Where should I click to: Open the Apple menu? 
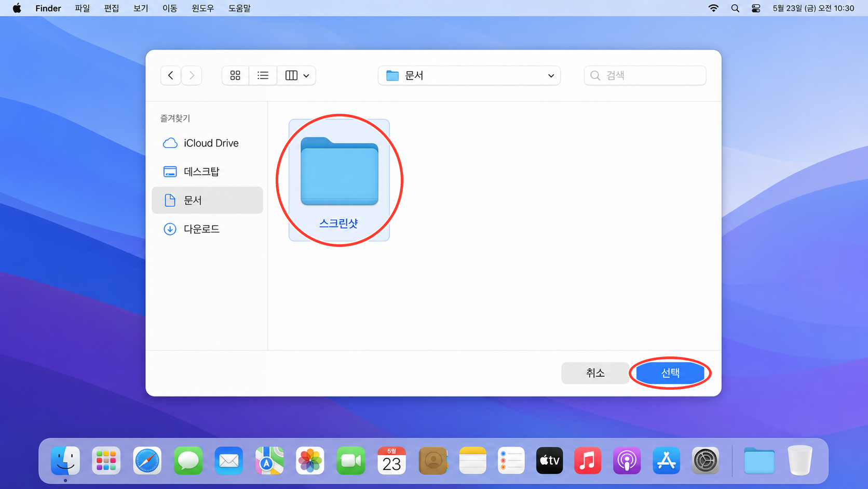tap(17, 8)
